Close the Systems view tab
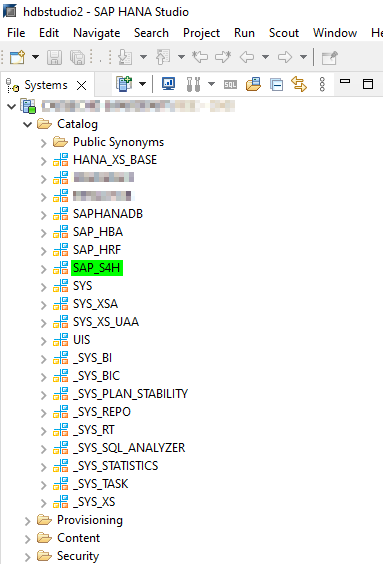 coord(82,86)
